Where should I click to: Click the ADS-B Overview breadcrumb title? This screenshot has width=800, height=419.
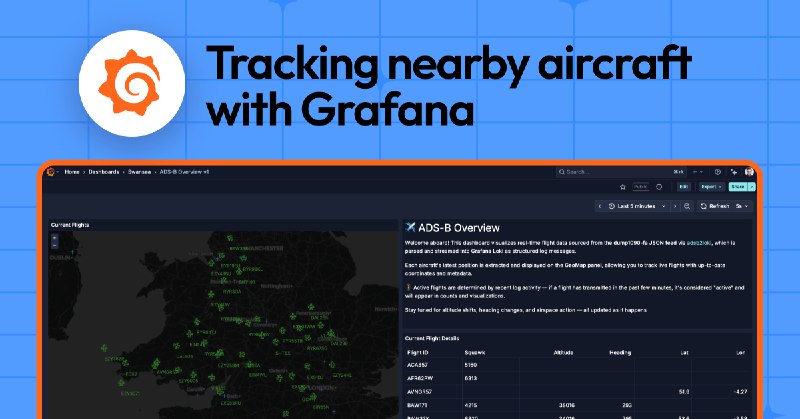[x=184, y=172]
